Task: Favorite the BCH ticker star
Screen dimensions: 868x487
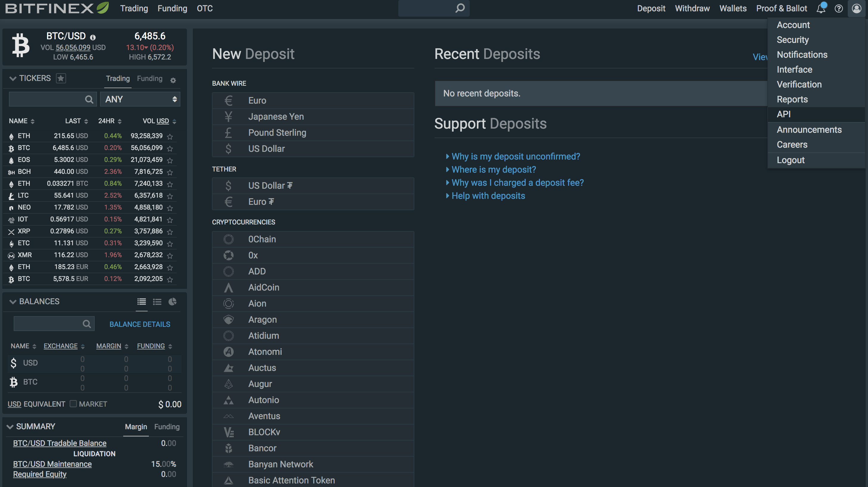Action: (x=170, y=172)
